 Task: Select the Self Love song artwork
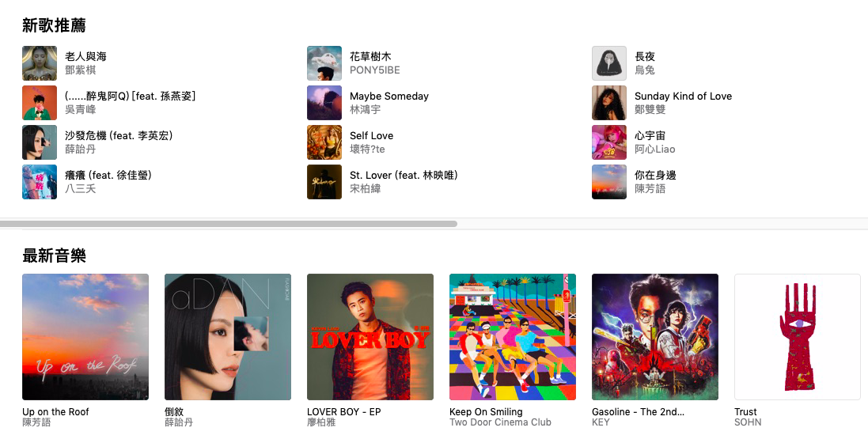(324, 142)
